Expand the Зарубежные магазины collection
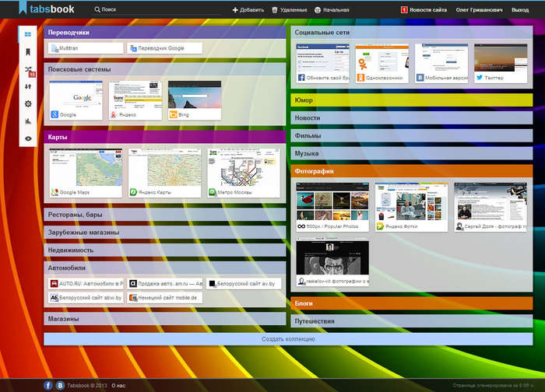545x392 pixels. 165,233
